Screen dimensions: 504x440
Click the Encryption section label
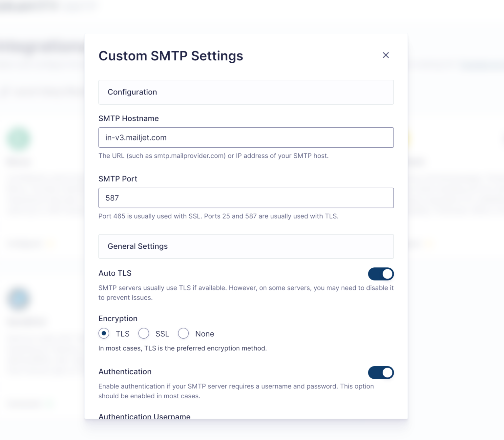[118, 318]
